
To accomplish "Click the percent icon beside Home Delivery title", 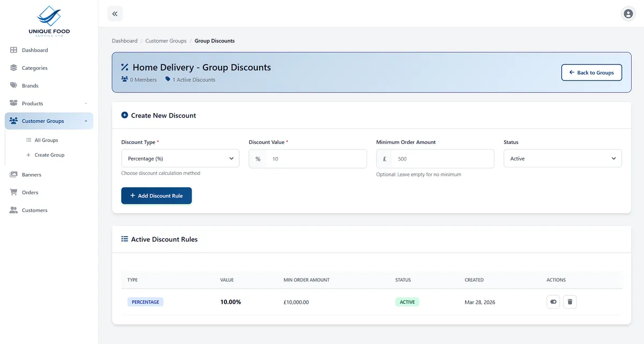I will [x=125, y=67].
